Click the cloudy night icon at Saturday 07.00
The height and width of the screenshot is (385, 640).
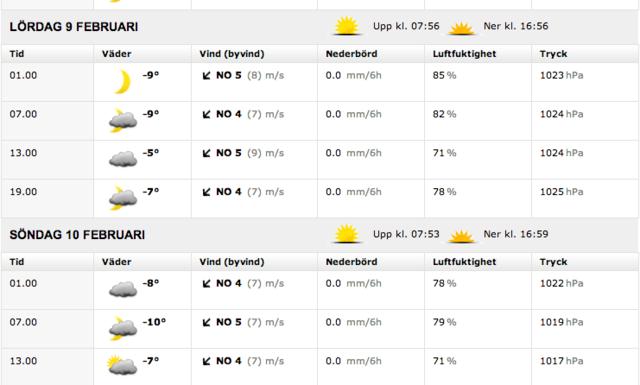pos(122,120)
